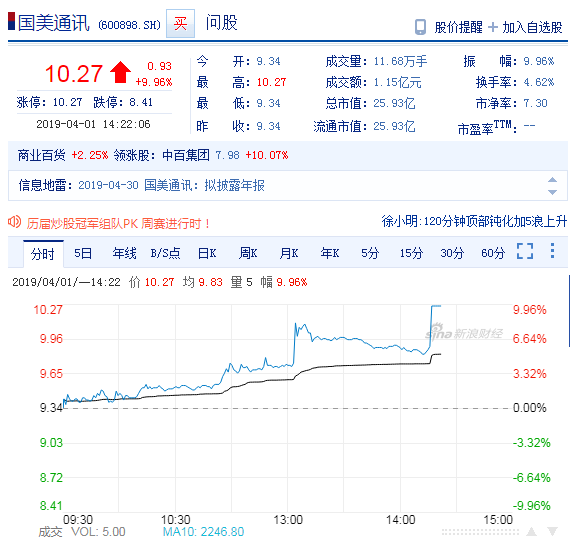Viewport: 570px width, 539px height.
Task: Click the stock code (600898.SH)
Action: 129,25
